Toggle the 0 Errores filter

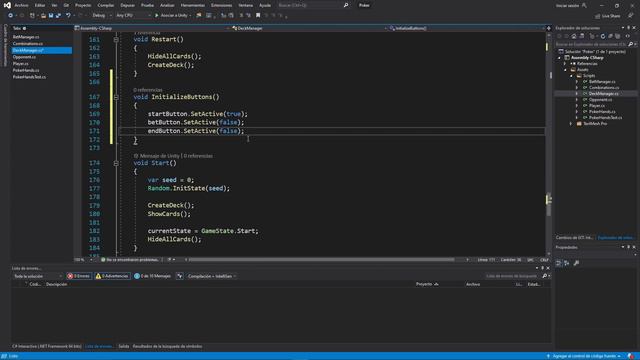pyautogui.click(x=79, y=276)
